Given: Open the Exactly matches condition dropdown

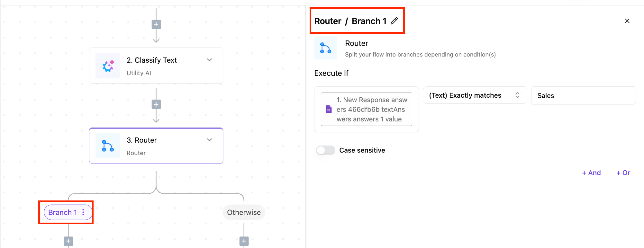Looking at the screenshot, I should pyautogui.click(x=475, y=95).
